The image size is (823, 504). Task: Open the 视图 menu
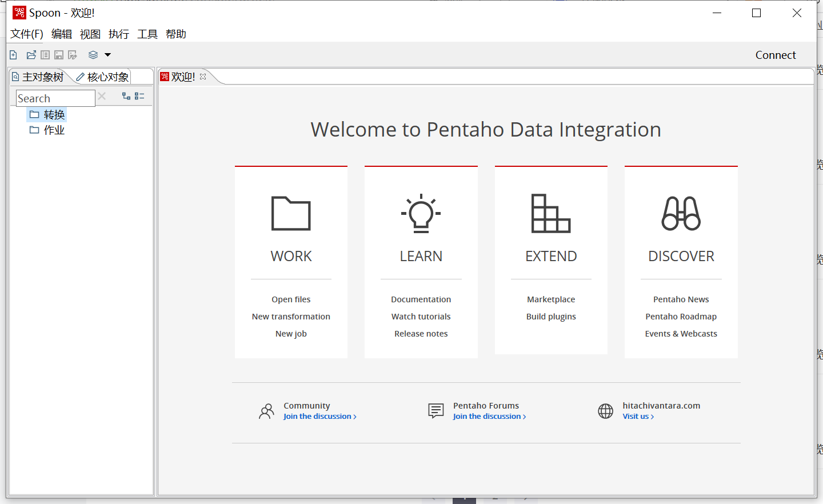[90, 34]
